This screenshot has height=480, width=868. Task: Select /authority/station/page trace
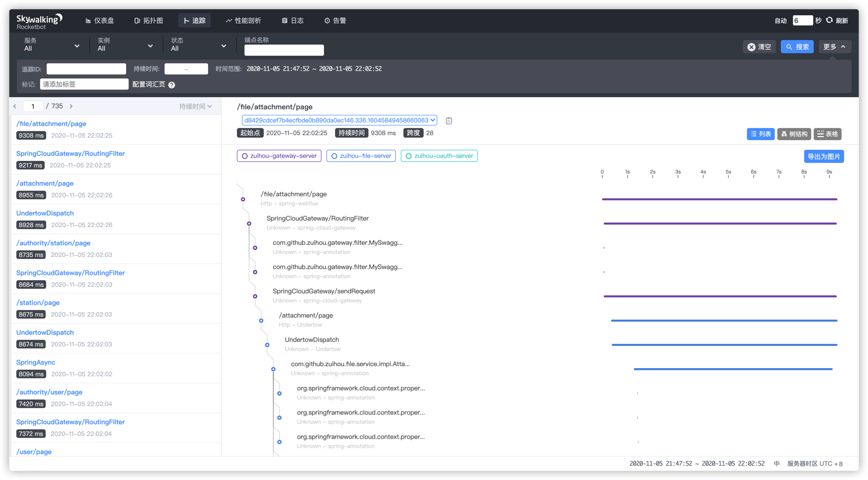point(116,249)
